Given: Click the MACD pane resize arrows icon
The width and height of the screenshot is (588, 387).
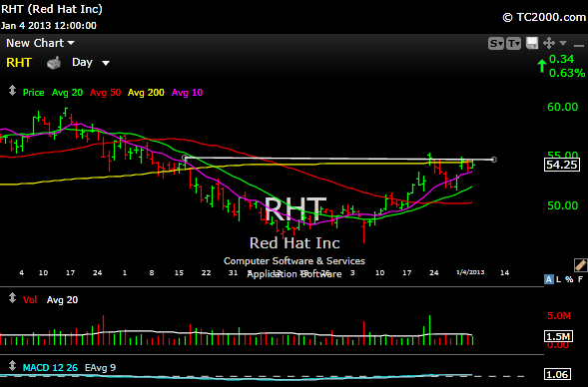Looking at the screenshot, I should 12,366.
